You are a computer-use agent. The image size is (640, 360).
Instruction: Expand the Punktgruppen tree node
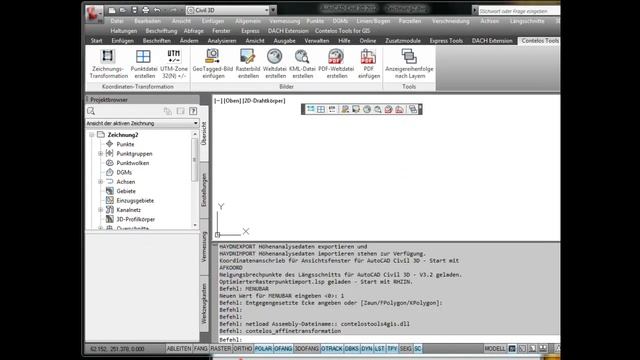(x=100, y=153)
